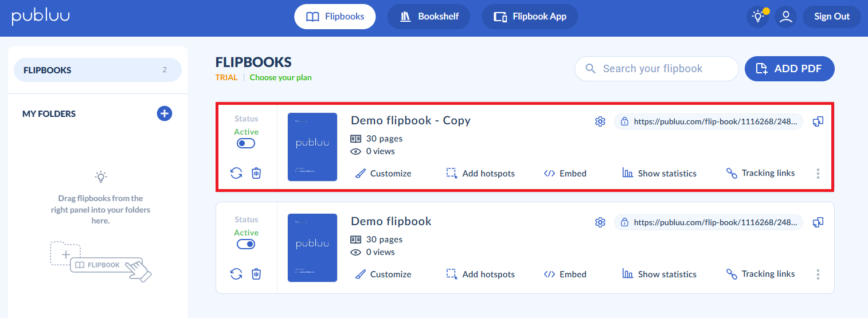Screen dimensions: 868x318
Task: Customize Demo flipbook - Copy
Action: [383, 173]
